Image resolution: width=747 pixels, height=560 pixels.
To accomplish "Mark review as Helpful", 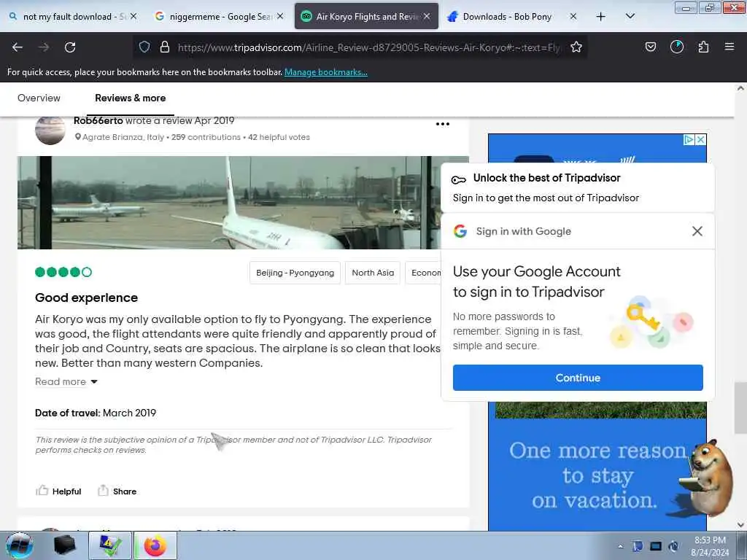I will click(x=58, y=491).
